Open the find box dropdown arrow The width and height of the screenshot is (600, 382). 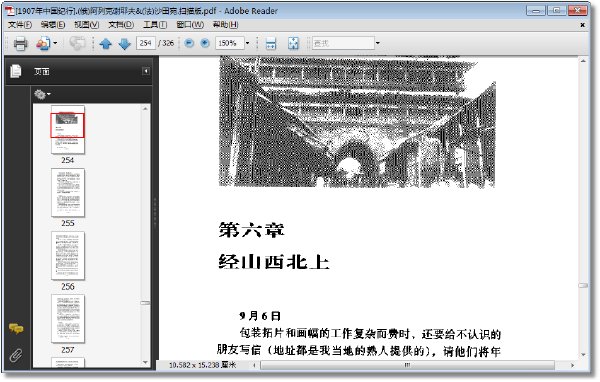[x=378, y=43]
